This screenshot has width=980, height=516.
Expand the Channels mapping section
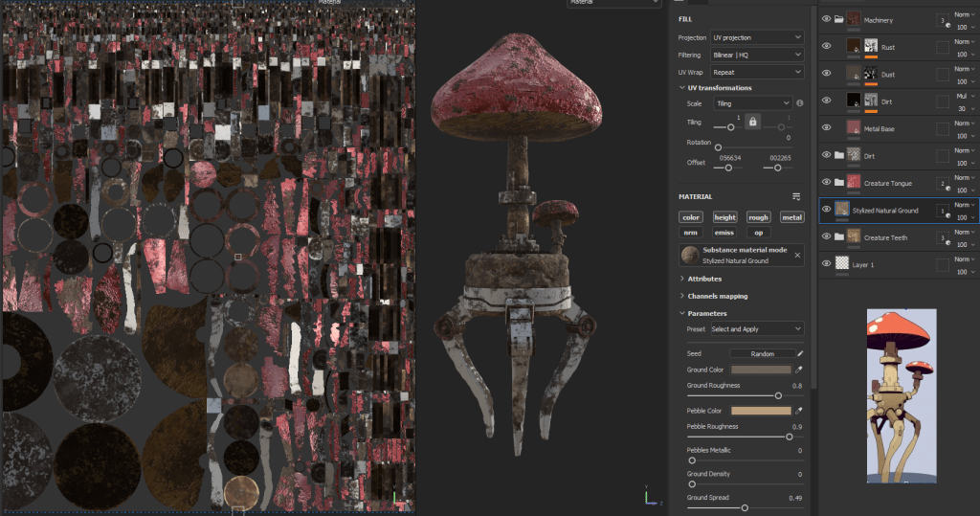[x=717, y=296]
